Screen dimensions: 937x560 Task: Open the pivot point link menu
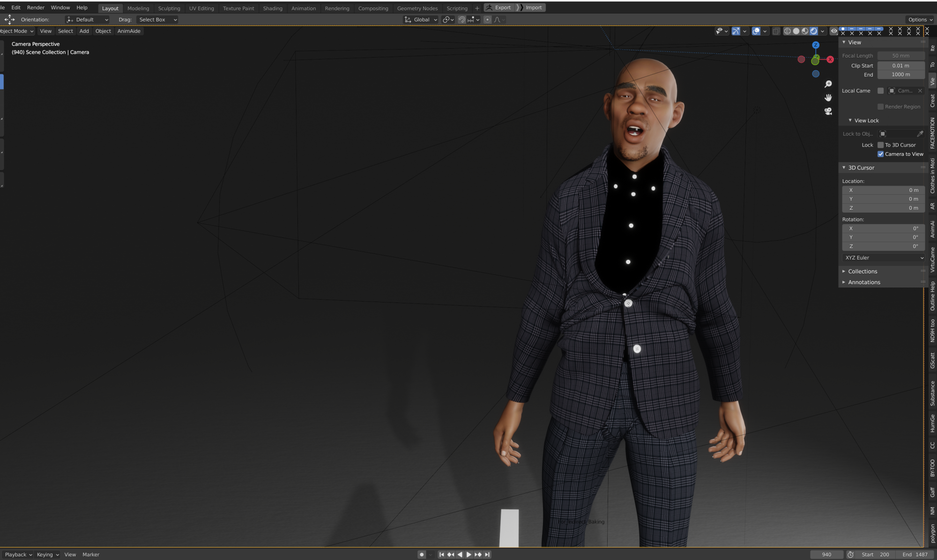448,20
